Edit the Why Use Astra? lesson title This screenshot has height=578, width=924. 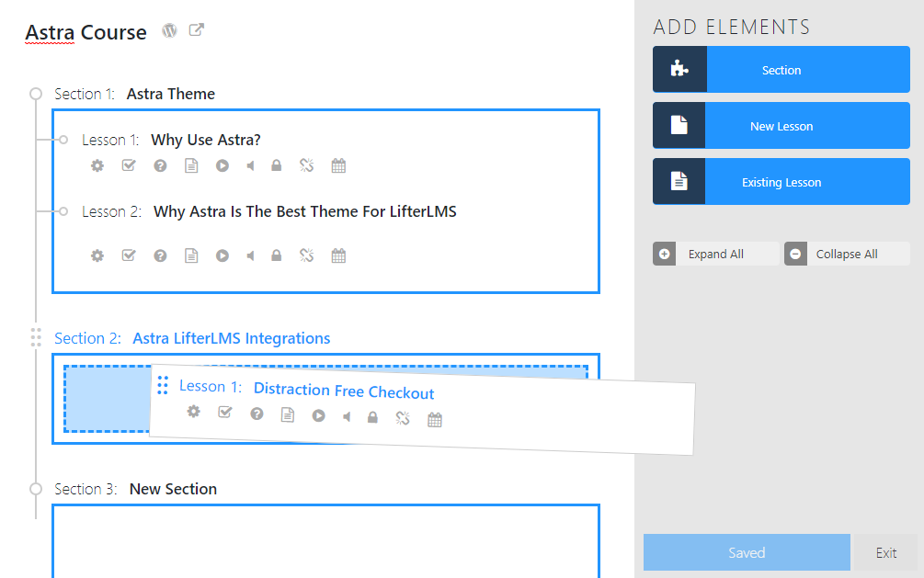[x=206, y=140]
